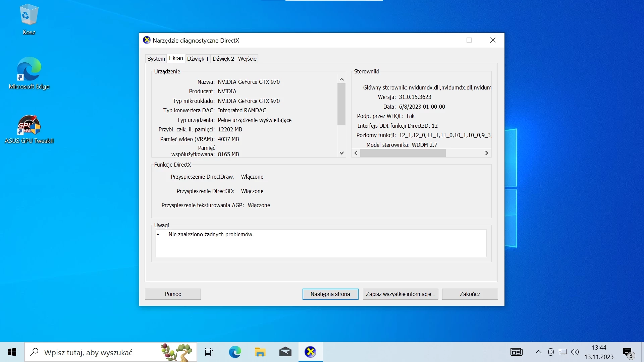This screenshot has height=362, width=644.
Task: Click the Uwagi notes text box
Action: point(321,243)
